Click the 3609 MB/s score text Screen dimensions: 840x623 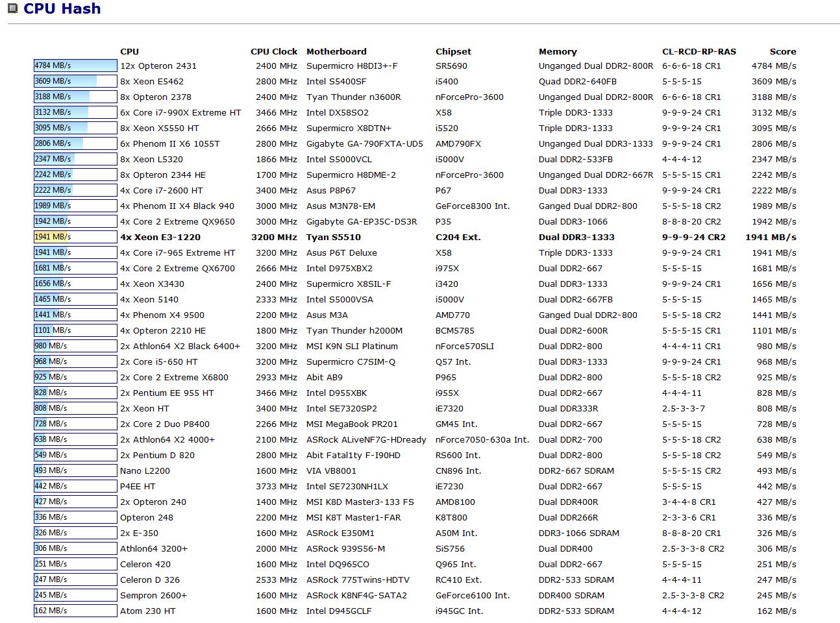point(774,81)
